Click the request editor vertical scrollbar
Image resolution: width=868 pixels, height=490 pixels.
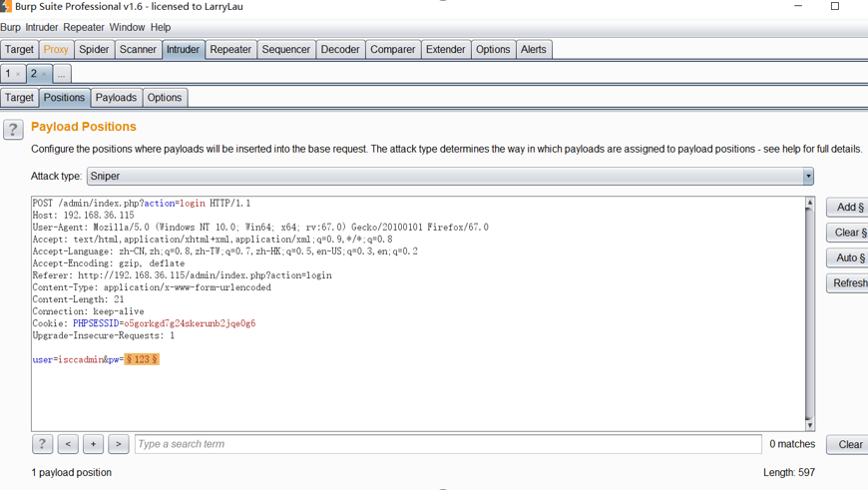810,314
